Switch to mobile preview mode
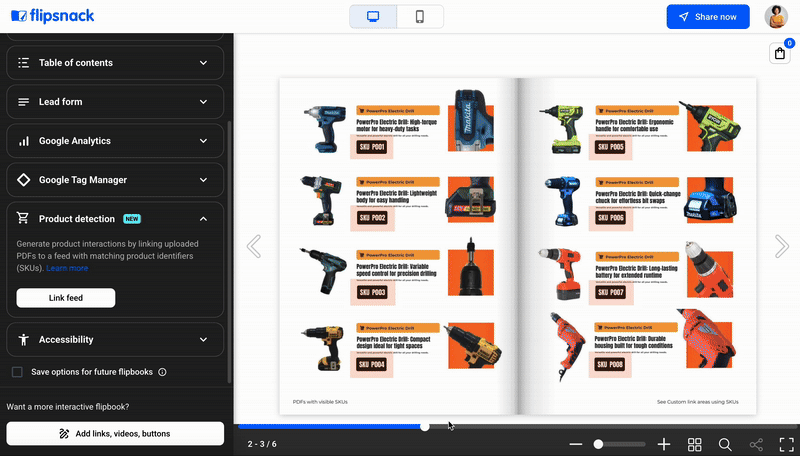The image size is (800, 456). click(420, 17)
